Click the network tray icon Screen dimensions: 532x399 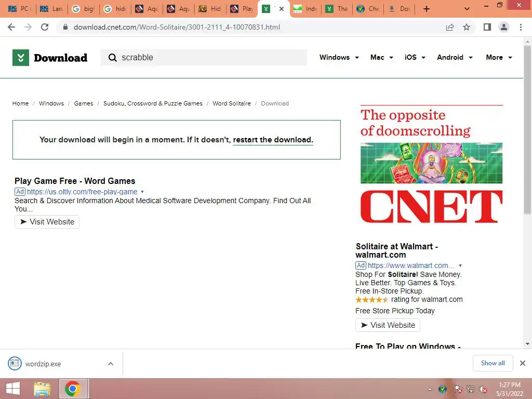click(x=471, y=389)
